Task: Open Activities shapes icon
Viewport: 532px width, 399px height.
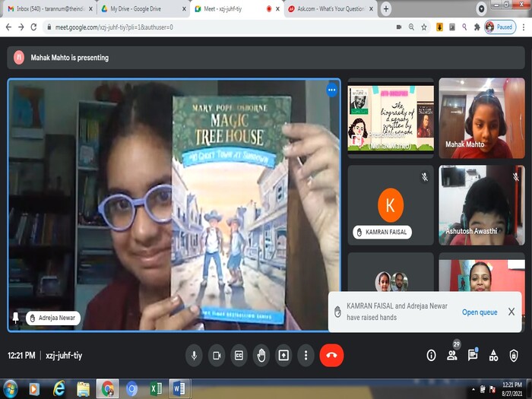Action: point(494,356)
